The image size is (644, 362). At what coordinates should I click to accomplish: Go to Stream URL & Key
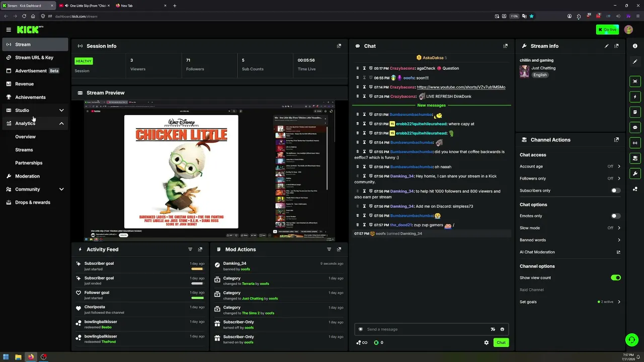click(35, 57)
